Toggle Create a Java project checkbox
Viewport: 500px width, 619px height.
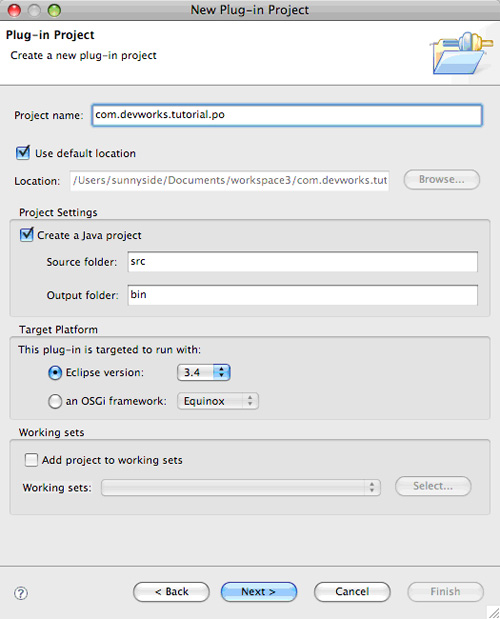(26, 235)
